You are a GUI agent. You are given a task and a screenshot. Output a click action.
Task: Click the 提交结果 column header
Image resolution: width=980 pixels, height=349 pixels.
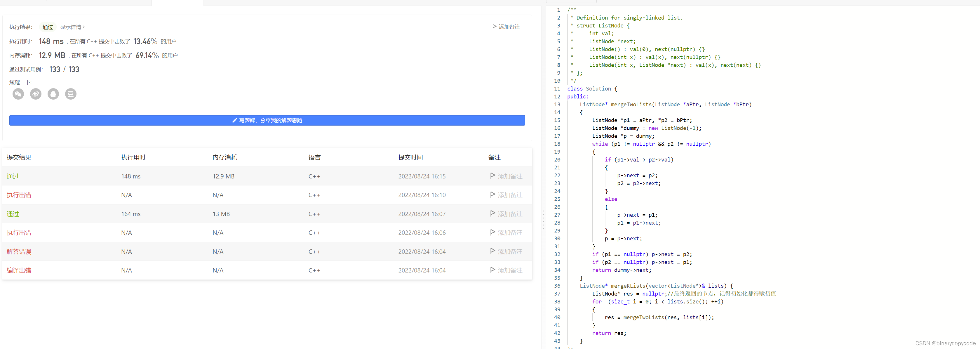[19, 157]
